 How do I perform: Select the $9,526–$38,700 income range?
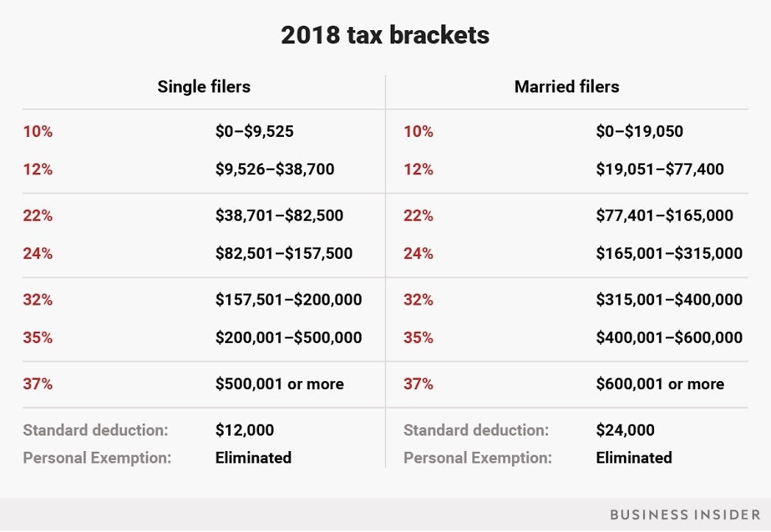pos(274,169)
